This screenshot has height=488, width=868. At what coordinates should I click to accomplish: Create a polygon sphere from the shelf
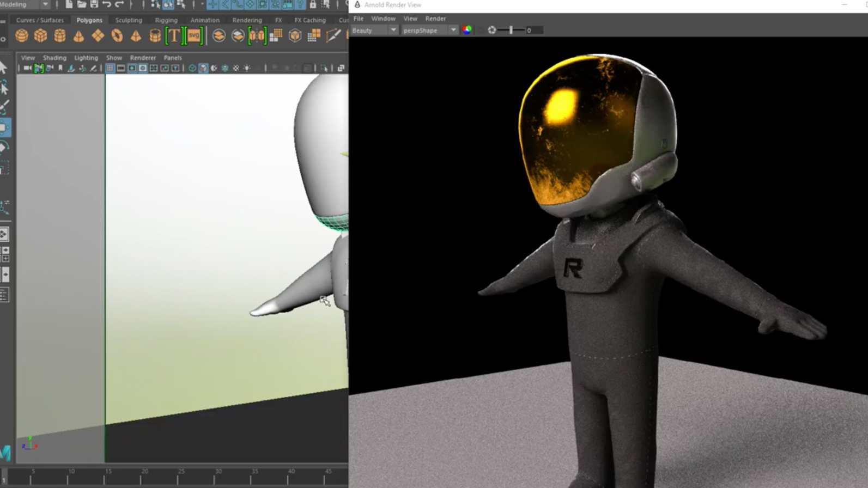point(22,36)
